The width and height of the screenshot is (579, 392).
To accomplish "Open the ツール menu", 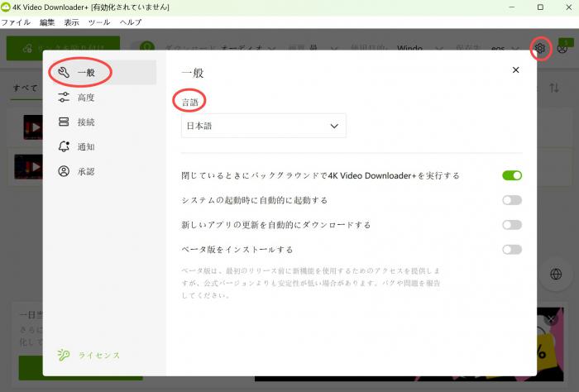I will [99, 22].
